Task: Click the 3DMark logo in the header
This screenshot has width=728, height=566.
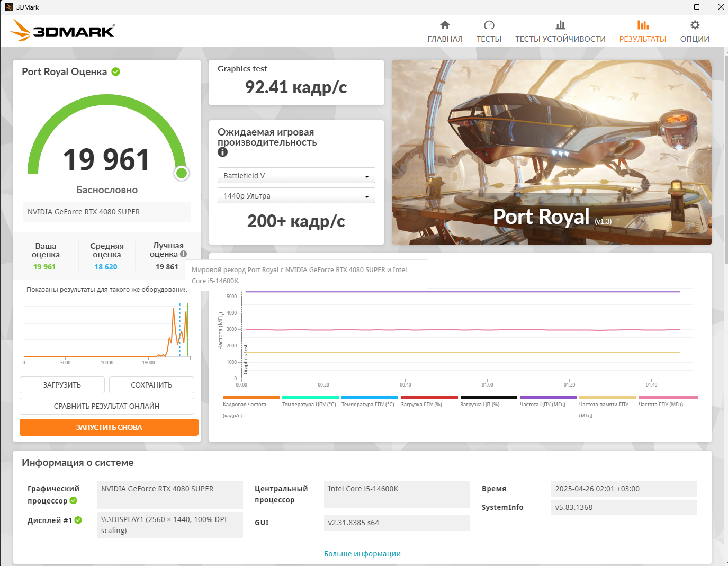Action: click(62, 30)
